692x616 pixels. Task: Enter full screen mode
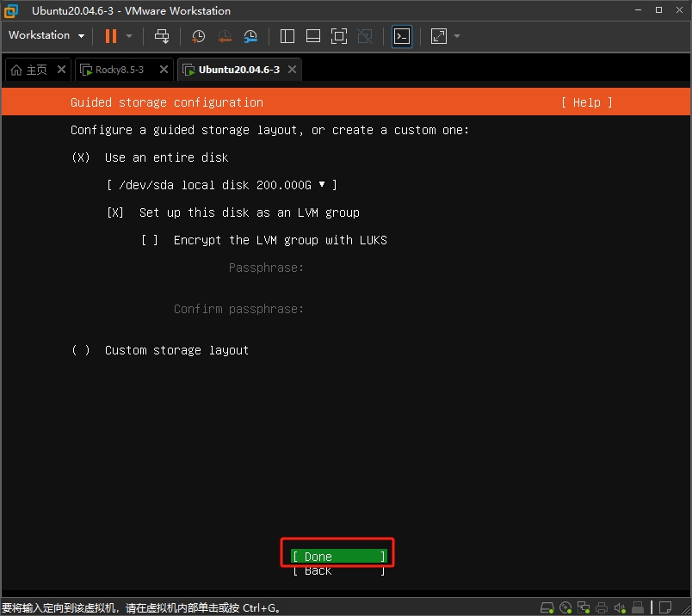tap(339, 36)
